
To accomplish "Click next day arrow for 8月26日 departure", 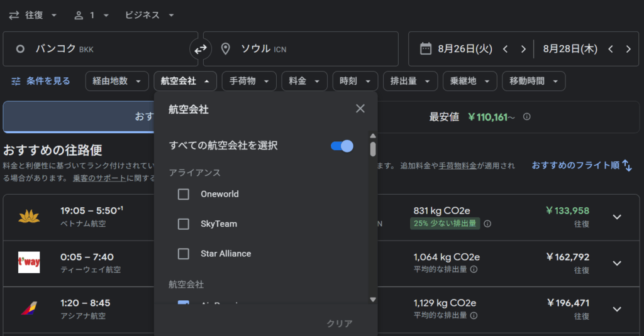I will (523, 49).
